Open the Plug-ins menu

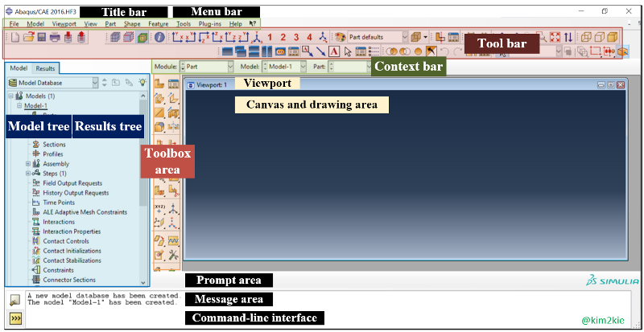click(210, 24)
